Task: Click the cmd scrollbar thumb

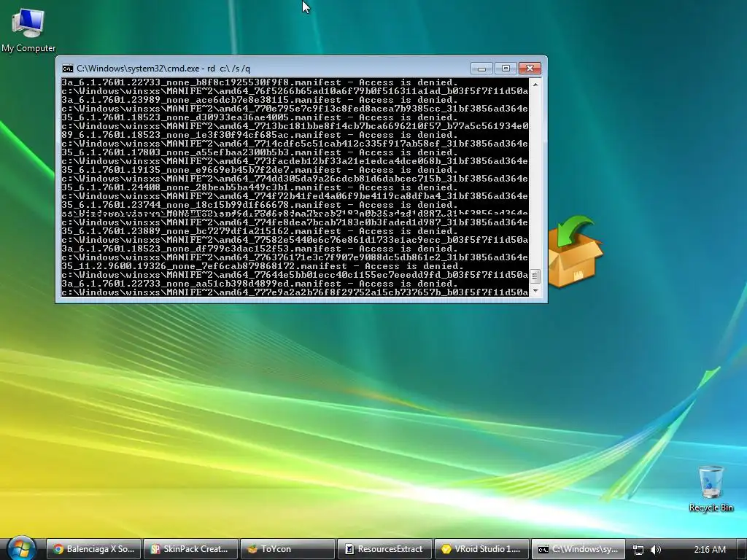Action: coord(535,276)
